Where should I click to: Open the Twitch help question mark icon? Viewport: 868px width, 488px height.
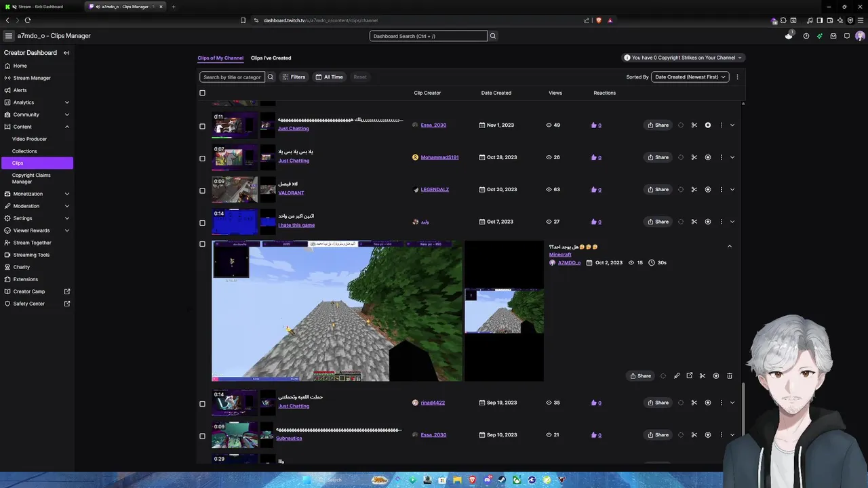coord(806,36)
